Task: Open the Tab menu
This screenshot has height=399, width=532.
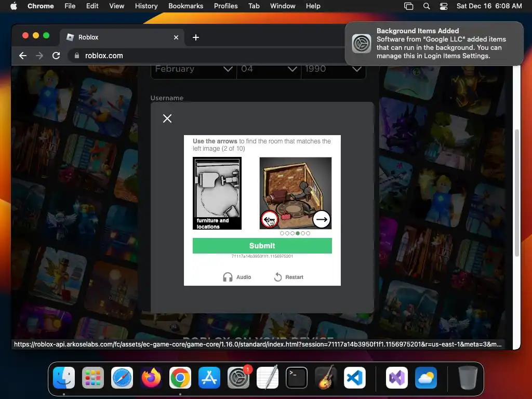Action: pyautogui.click(x=254, y=6)
